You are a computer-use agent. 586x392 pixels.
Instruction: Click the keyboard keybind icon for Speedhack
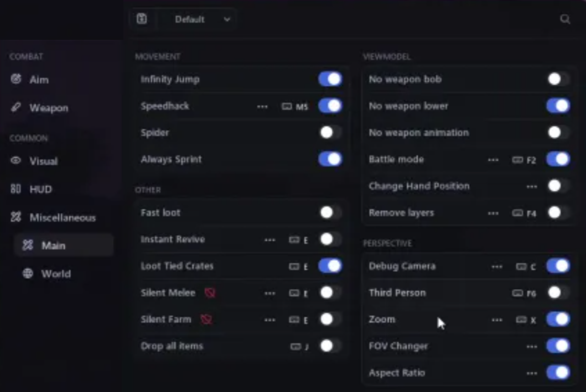[287, 106]
